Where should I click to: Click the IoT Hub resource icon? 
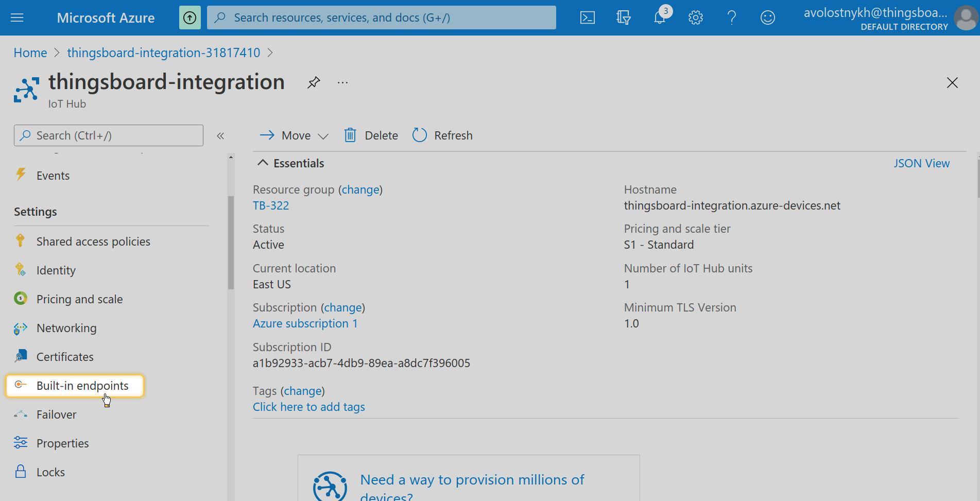point(27,90)
